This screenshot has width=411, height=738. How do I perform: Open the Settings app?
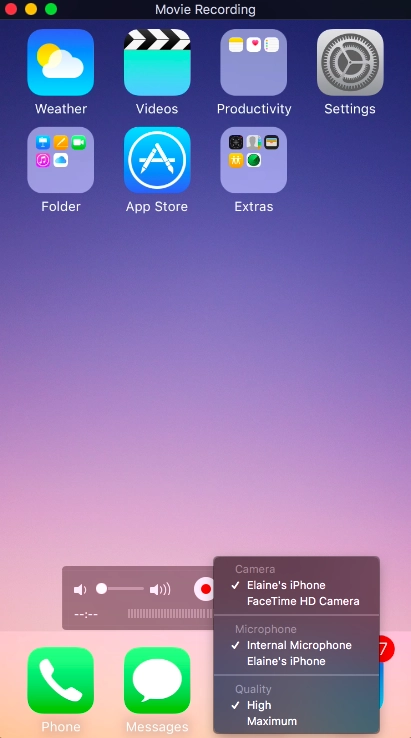tap(350, 63)
